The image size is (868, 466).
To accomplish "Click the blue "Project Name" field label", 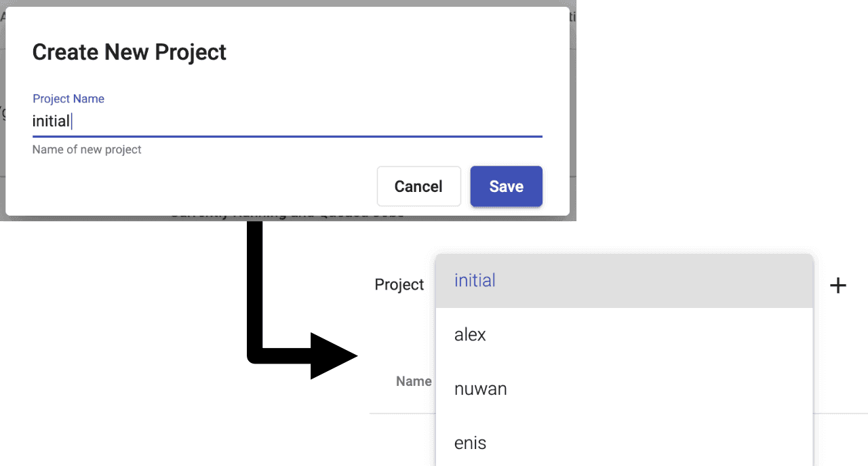I will (x=68, y=99).
